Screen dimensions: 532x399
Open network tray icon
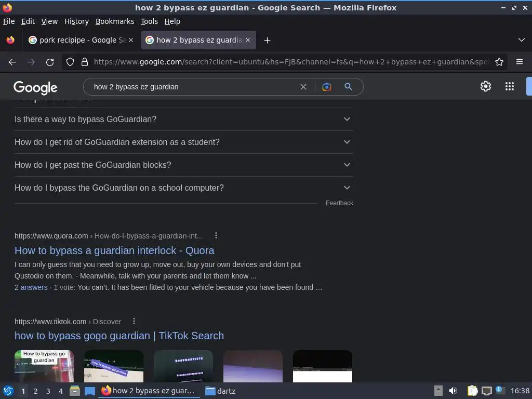(x=486, y=391)
